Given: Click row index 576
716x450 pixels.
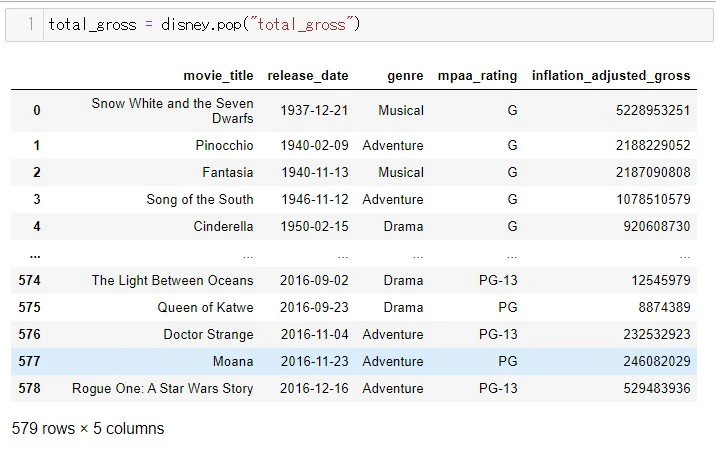Looking at the screenshot, I should pos(30,334).
